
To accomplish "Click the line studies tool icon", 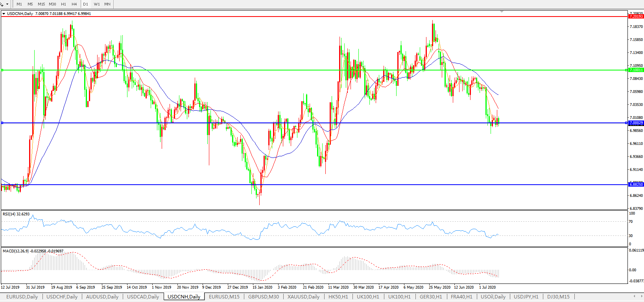I will [2, 4].
